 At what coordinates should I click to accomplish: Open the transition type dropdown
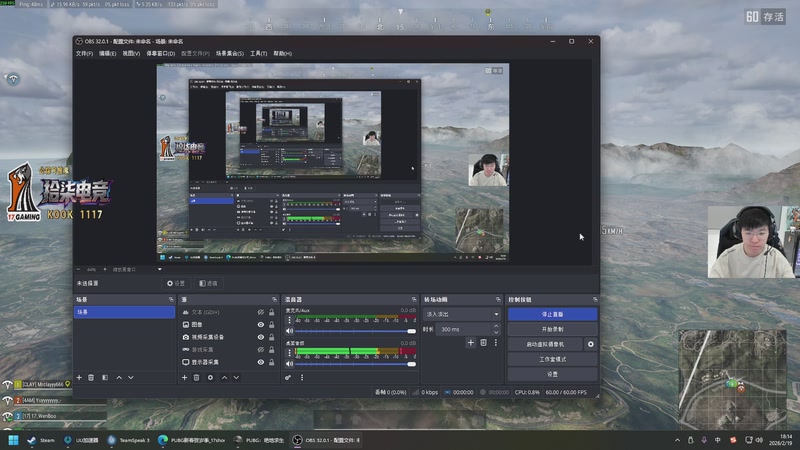pyautogui.click(x=462, y=314)
